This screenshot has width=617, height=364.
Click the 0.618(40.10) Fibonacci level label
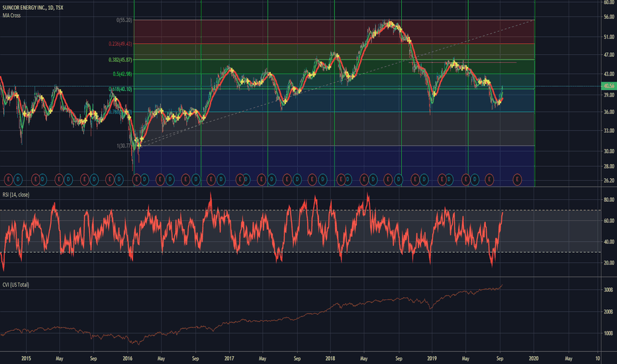120,89
